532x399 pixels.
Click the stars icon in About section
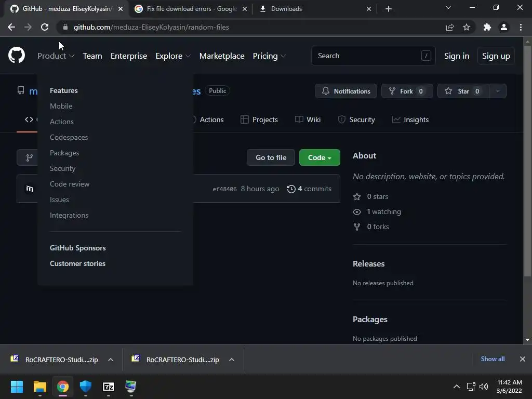coord(357,196)
